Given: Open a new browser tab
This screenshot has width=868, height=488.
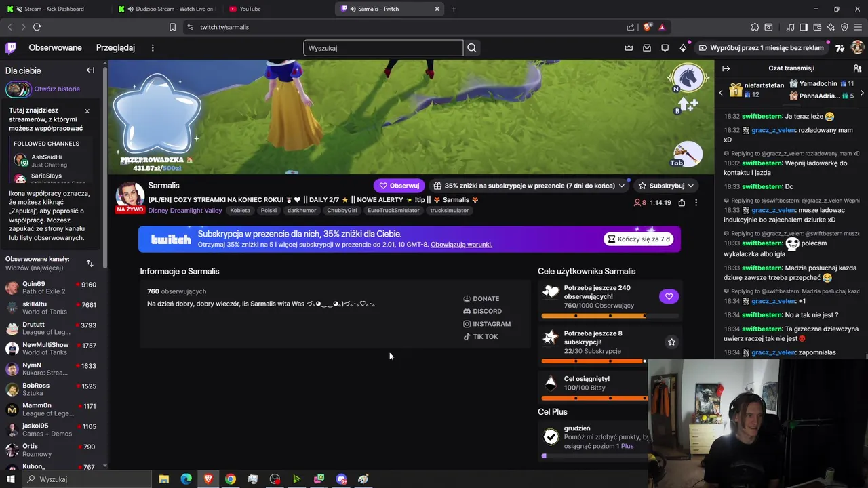Looking at the screenshot, I should tap(454, 9).
